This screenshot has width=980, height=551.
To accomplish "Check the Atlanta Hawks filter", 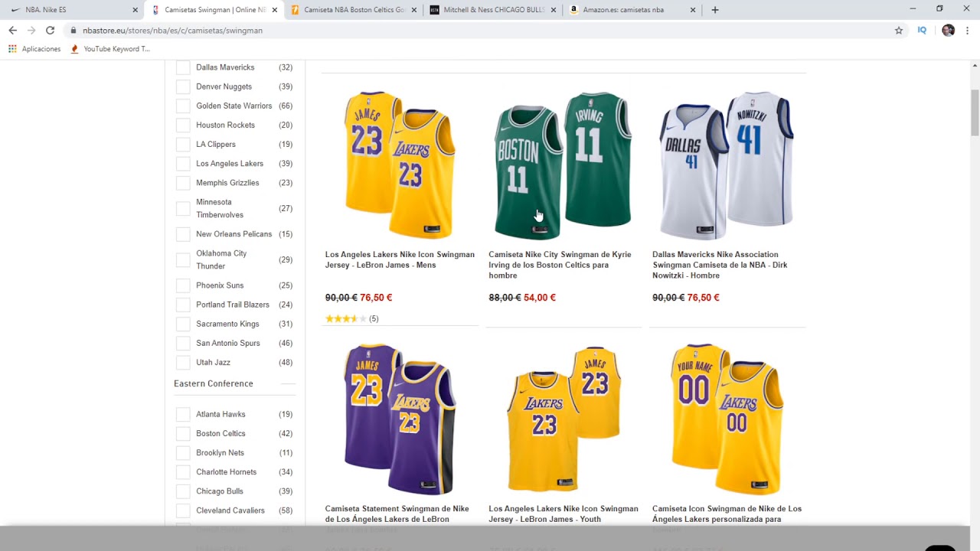I will [x=183, y=414].
